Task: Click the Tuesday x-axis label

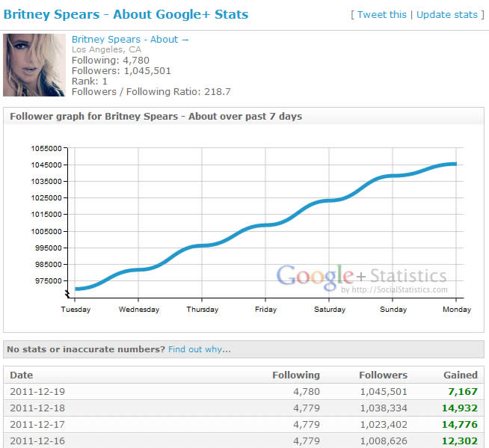Action: 76,310
